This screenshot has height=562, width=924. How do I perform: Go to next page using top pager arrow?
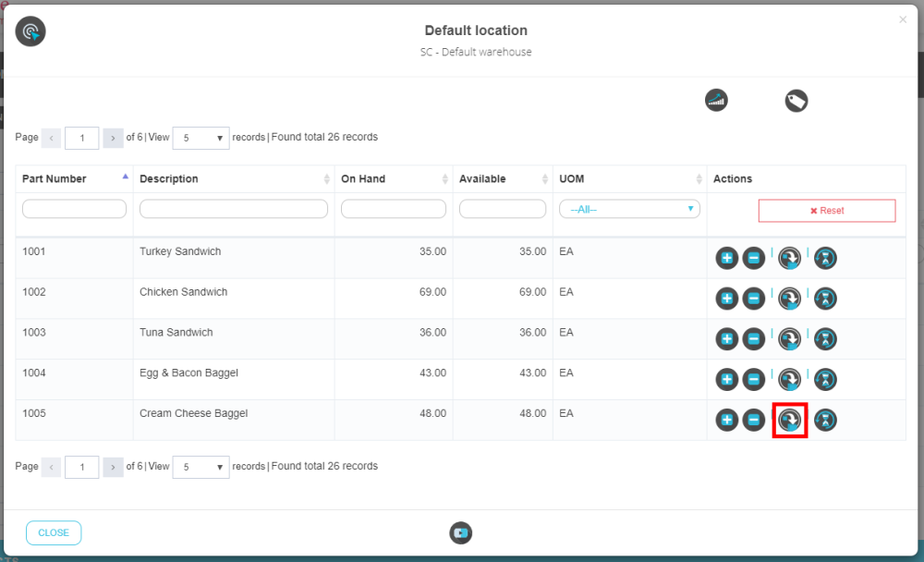coord(113,138)
